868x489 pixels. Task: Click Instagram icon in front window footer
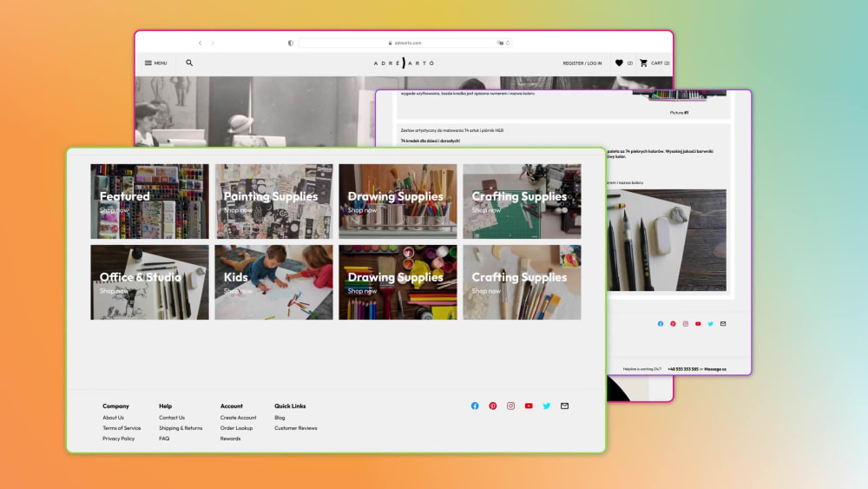[x=510, y=406]
